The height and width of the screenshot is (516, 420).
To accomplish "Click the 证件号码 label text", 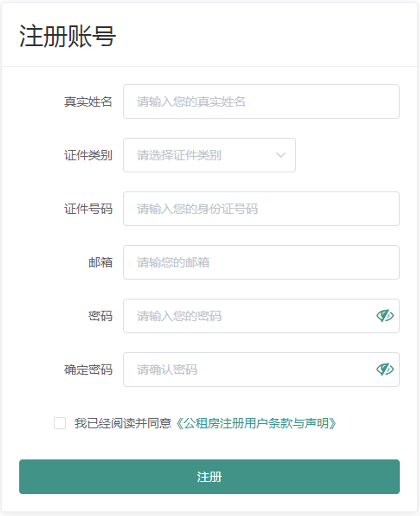I will click(88, 209).
